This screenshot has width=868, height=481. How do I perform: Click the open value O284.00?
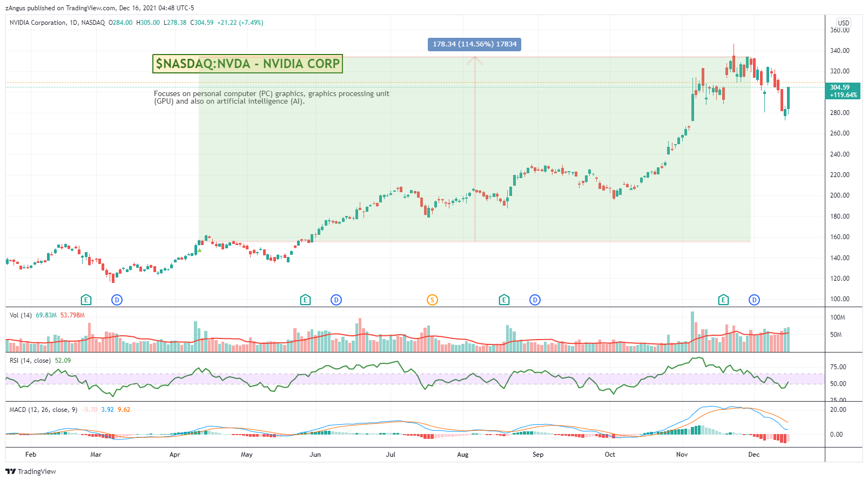click(x=120, y=23)
